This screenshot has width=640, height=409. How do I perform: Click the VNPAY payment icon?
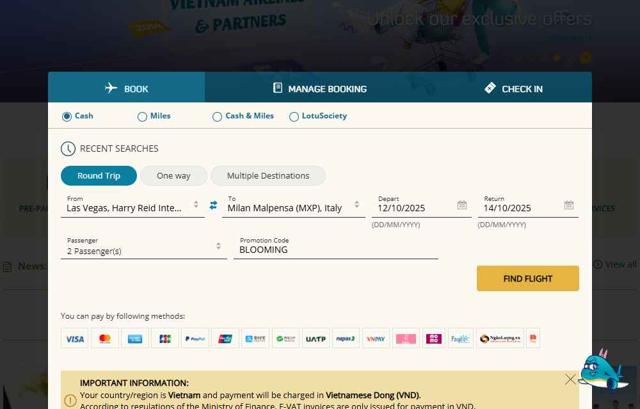tap(376, 338)
